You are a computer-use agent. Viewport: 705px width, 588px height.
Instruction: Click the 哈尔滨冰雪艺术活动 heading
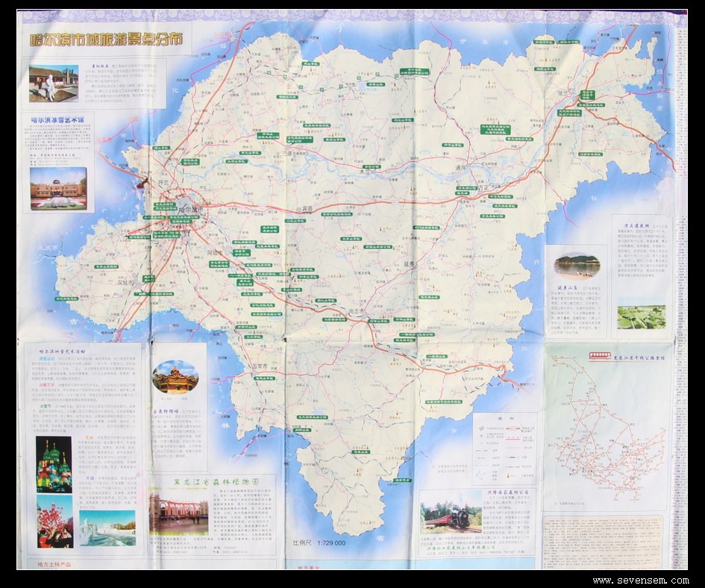coord(62,351)
